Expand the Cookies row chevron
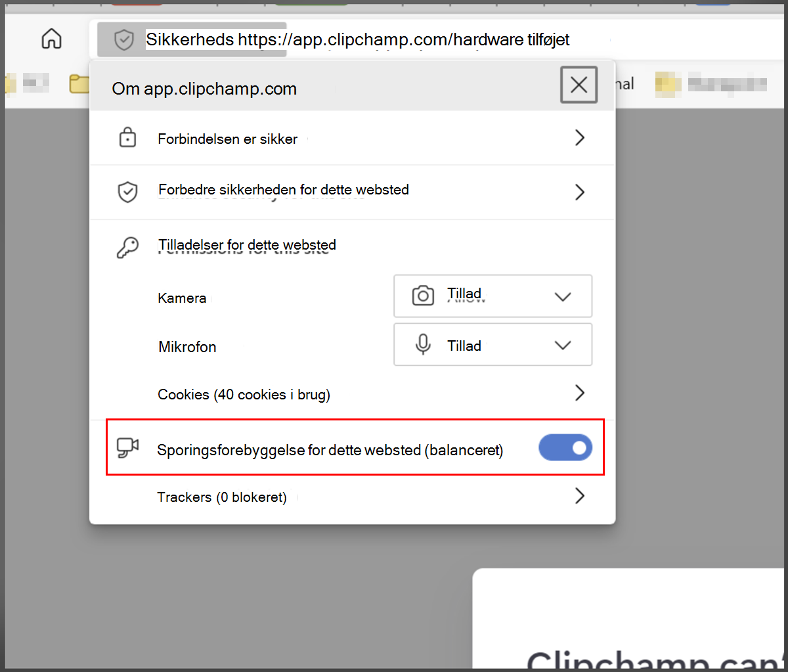 click(x=579, y=393)
